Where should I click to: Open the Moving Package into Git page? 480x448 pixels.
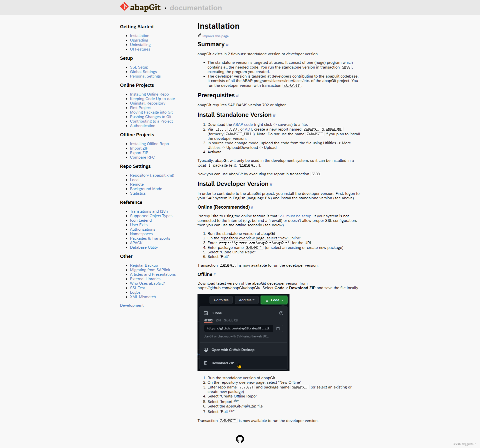[x=151, y=112]
